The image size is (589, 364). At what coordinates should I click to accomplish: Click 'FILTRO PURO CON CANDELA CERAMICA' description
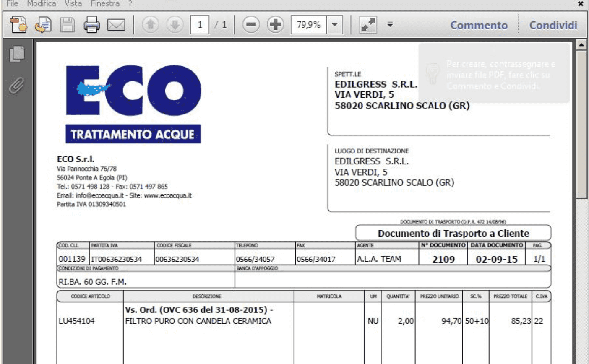tap(198, 321)
